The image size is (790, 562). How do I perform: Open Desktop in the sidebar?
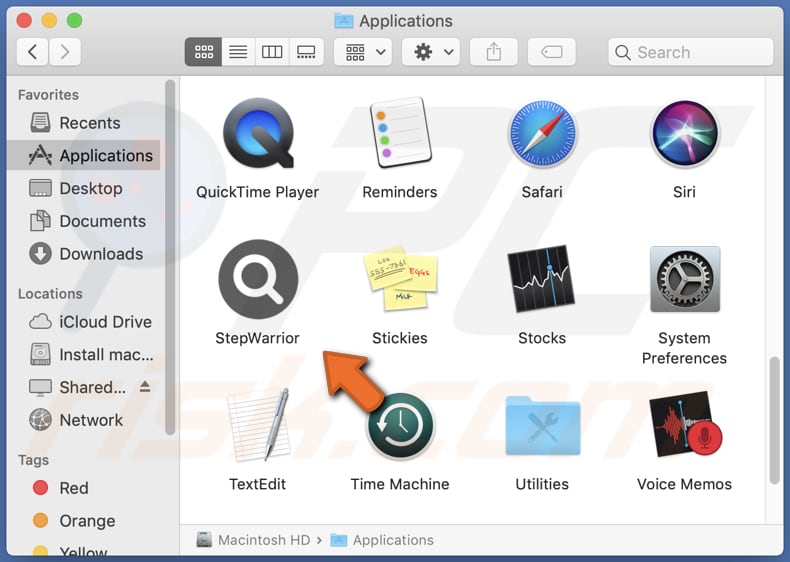(x=84, y=189)
